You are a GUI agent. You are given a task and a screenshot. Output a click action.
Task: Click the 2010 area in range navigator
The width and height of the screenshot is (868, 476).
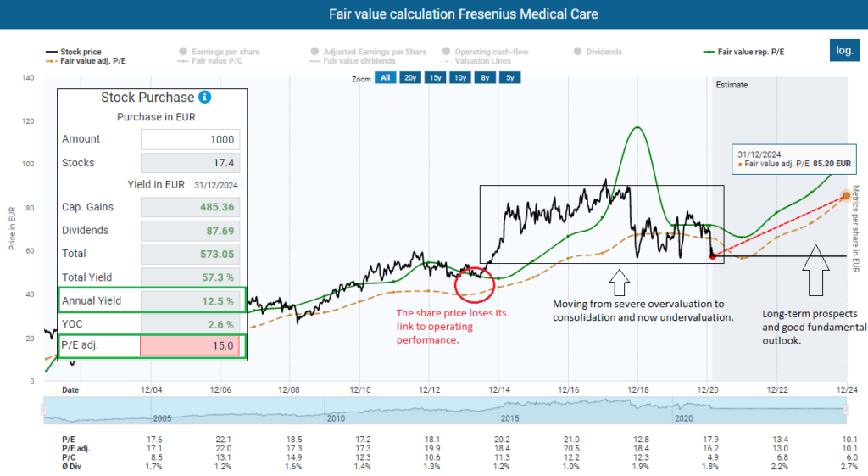click(x=336, y=418)
